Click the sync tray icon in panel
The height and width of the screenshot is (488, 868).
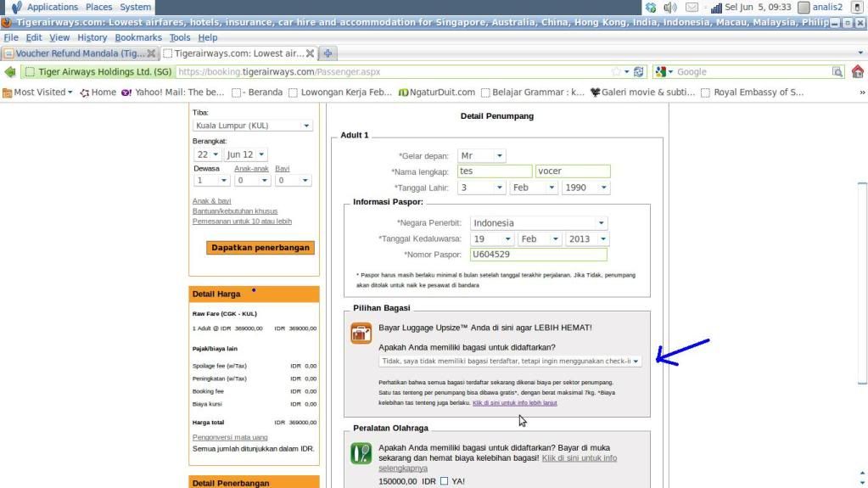click(x=651, y=7)
